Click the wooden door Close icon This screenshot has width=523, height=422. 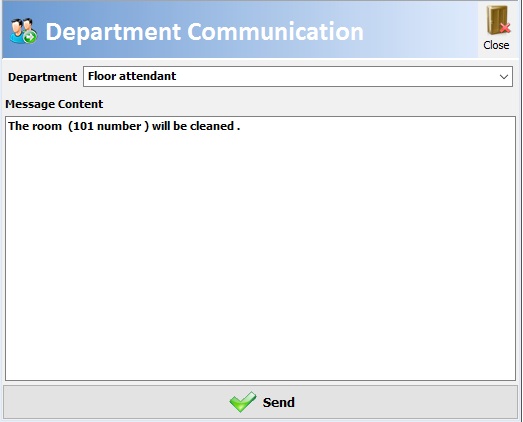[498, 20]
